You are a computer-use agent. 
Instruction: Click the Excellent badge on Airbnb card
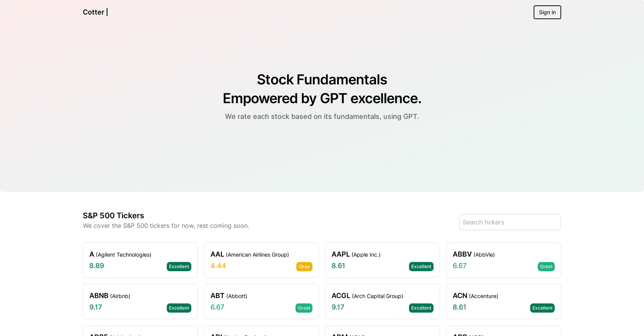(x=179, y=308)
